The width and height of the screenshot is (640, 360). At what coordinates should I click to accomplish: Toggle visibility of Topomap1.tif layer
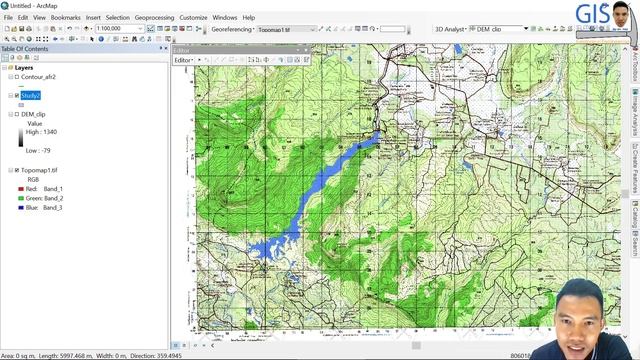coord(17,170)
